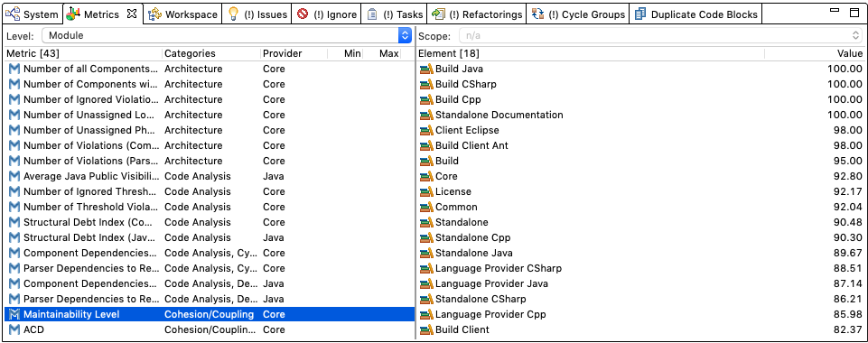The image size is (868, 343).
Task: Sort by the Metric [43] column header
Action: coord(83,53)
